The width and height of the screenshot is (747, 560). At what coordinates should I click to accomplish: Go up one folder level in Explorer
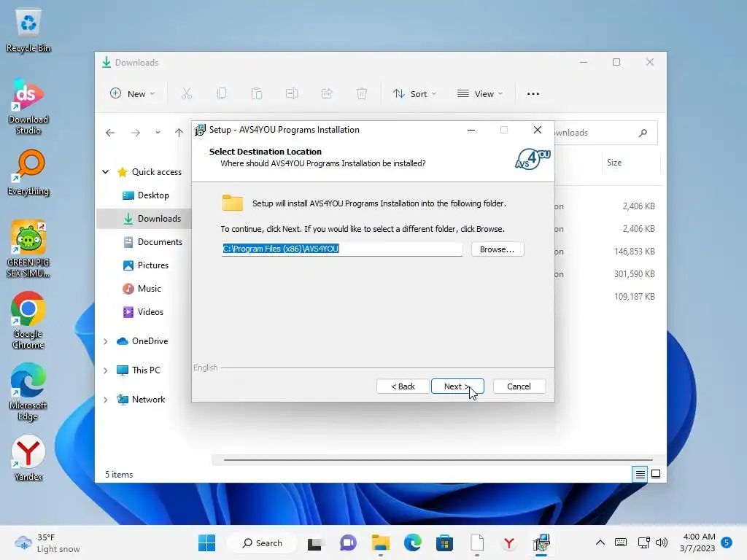click(x=179, y=133)
